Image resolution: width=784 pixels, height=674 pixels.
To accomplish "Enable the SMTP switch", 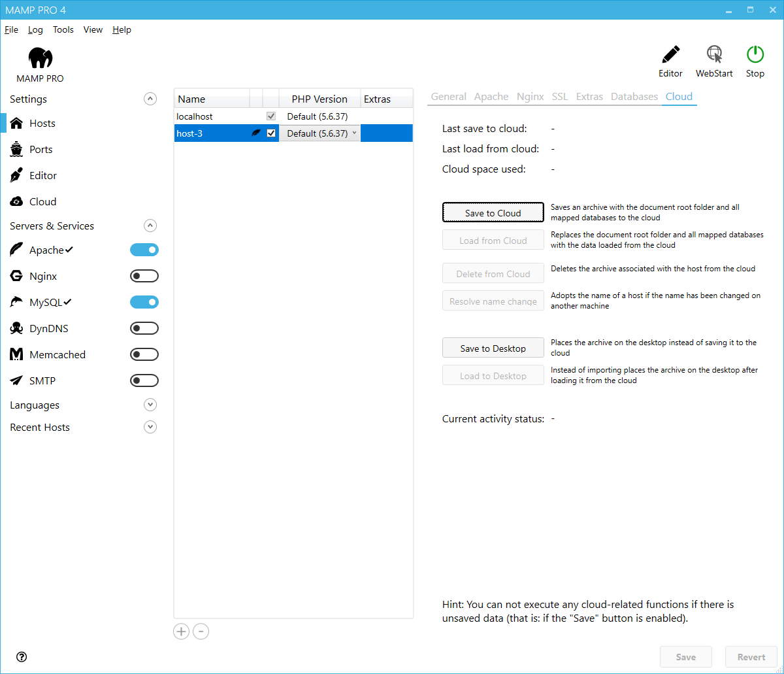I will 144,380.
